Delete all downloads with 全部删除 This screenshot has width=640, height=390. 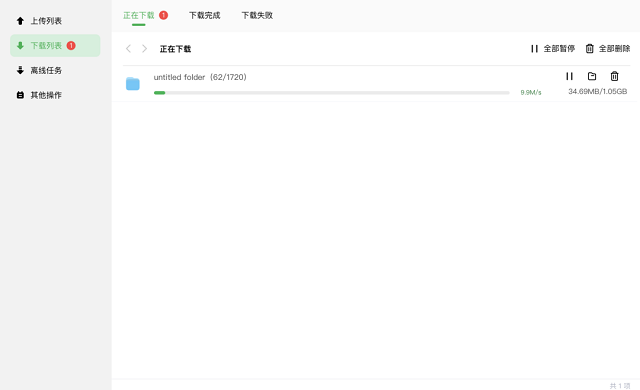608,49
